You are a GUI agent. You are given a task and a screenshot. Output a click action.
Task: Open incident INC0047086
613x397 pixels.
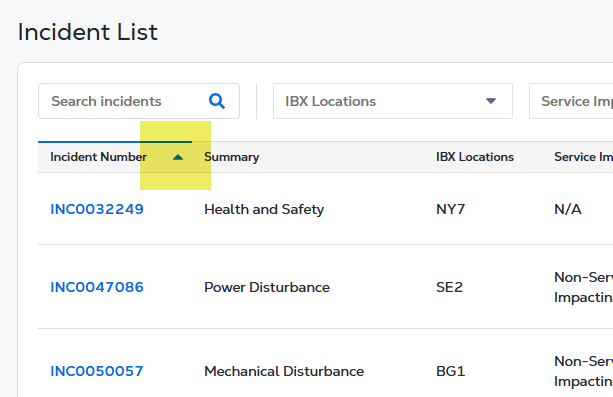97,287
